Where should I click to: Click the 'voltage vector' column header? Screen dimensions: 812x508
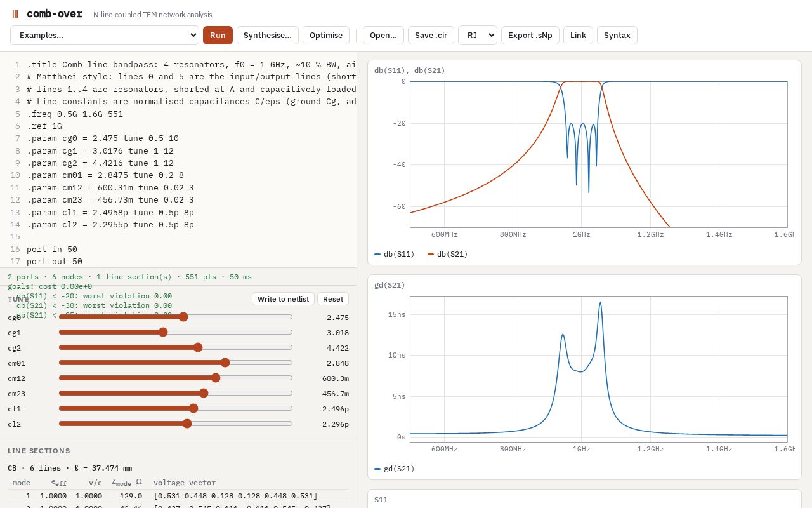[x=185, y=483]
